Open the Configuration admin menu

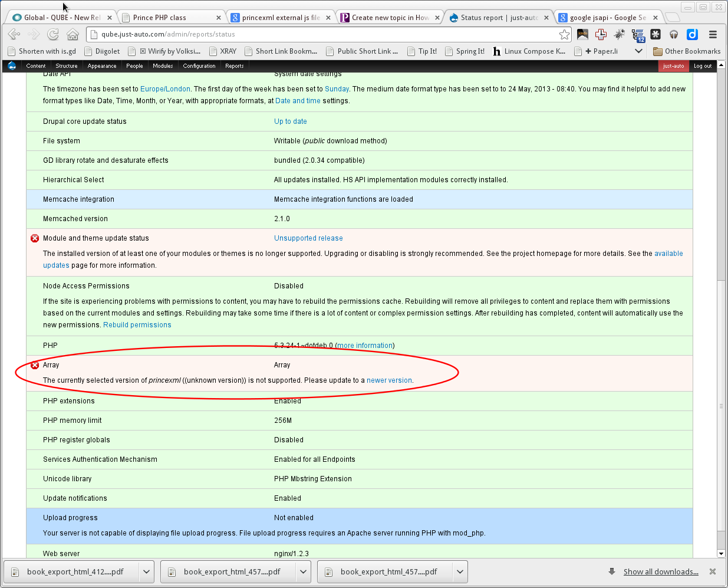coord(199,66)
